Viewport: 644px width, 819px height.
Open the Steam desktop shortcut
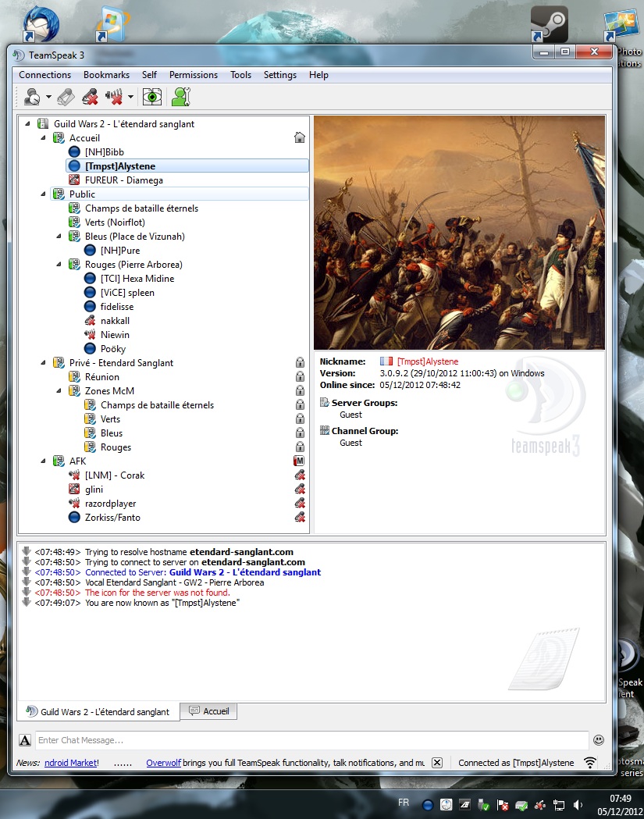pos(549,24)
